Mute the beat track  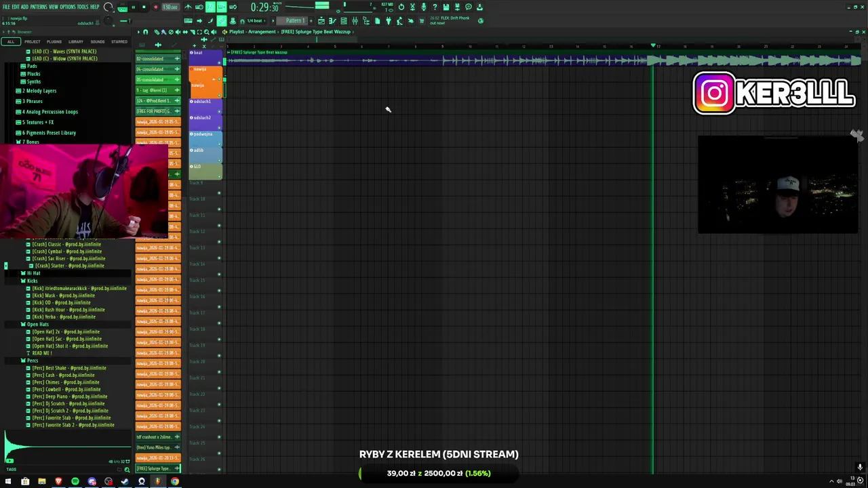pyautogui.click(x=219, y=63)
